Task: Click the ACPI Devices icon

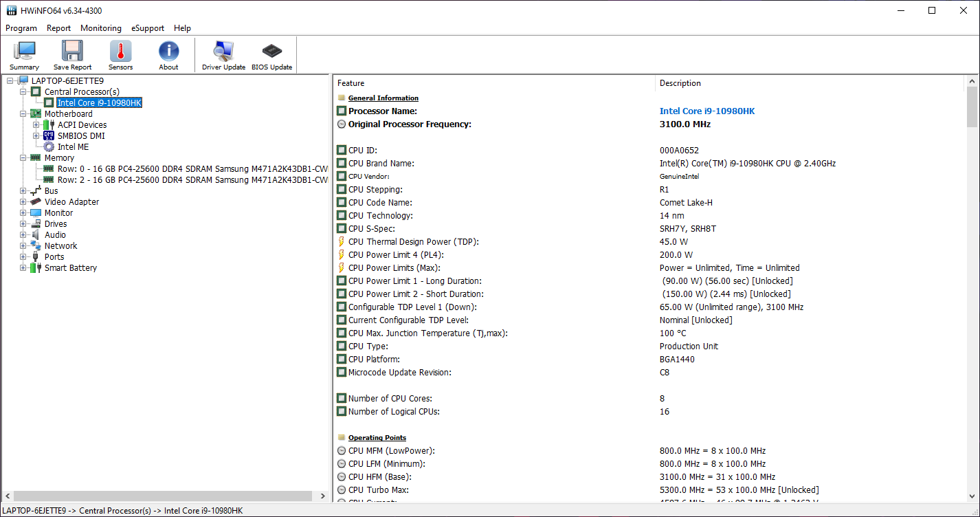Action: pos(49,125)
